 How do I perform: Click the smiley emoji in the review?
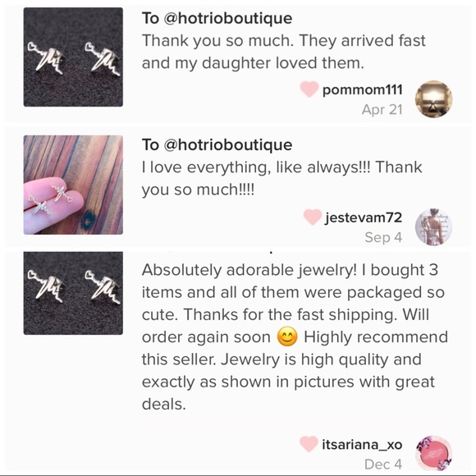click(x=287, y=337)
